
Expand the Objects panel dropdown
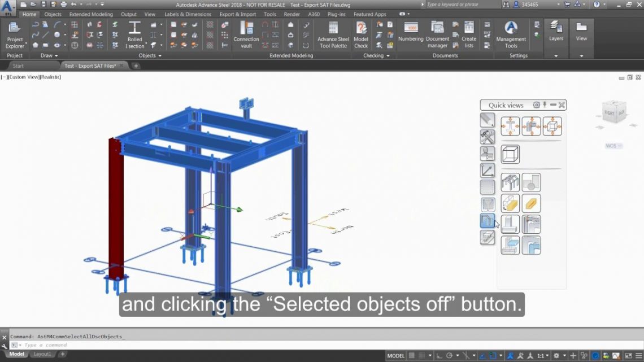point(150,55)
